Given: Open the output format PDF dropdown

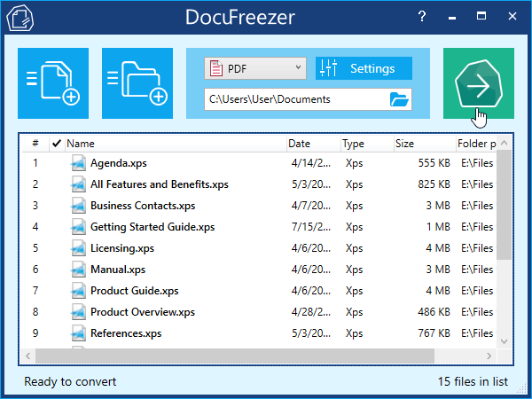Looking at the screenshot, I should pyautogui.click(x=255, y=68).
